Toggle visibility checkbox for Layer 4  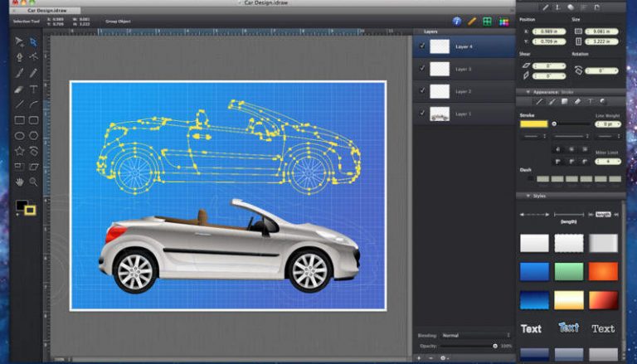point(422,47)
